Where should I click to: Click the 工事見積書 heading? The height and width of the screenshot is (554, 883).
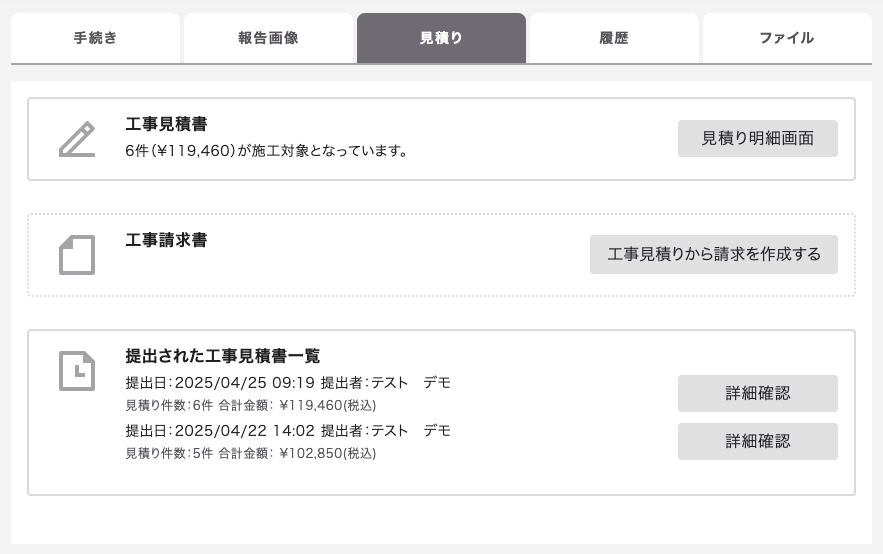click(166, 124)
